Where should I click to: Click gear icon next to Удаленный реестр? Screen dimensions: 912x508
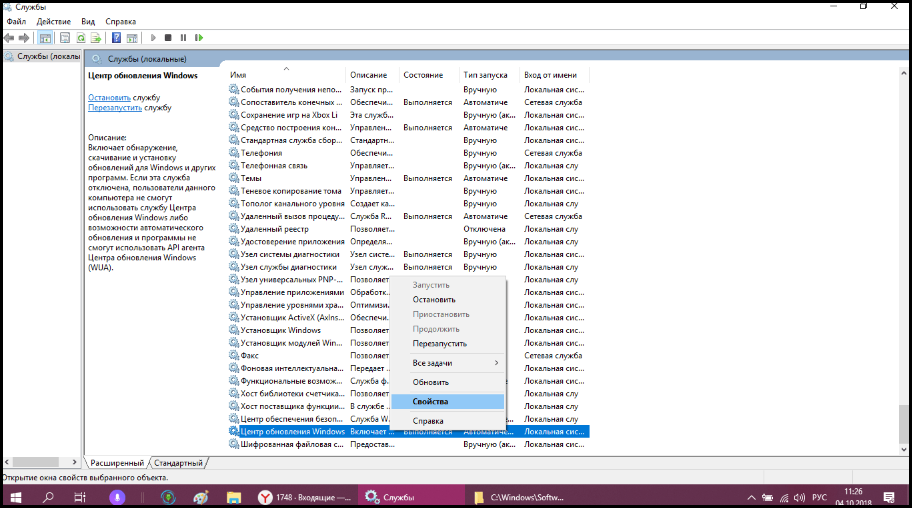[x=234, y=229]
